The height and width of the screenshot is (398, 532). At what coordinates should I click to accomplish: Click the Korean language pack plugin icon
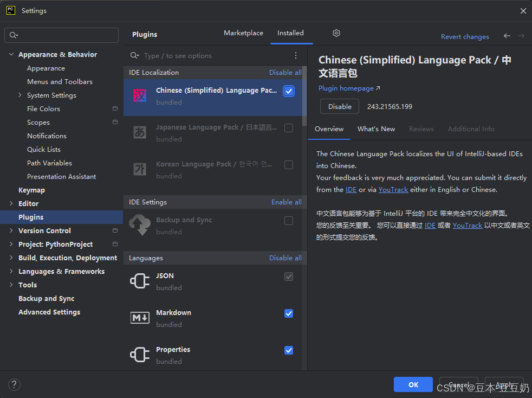click(x=140, y=169)
